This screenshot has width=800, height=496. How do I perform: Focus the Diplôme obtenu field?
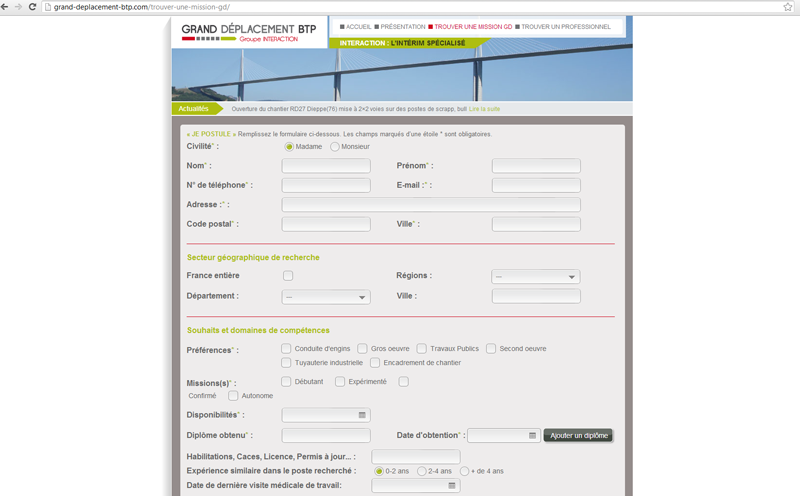[326, 435]
